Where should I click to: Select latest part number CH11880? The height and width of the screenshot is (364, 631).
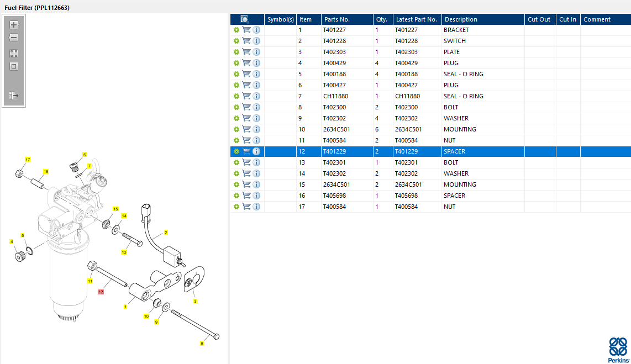pos(407,96)
